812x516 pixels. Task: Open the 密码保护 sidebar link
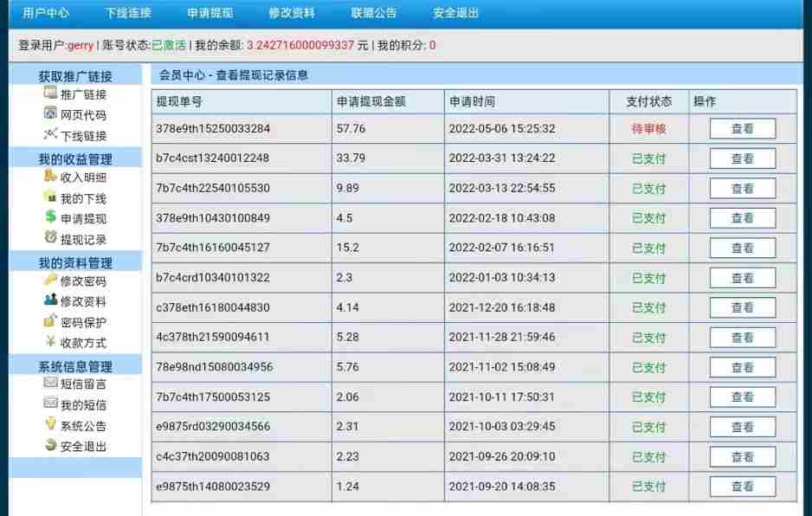83,322
